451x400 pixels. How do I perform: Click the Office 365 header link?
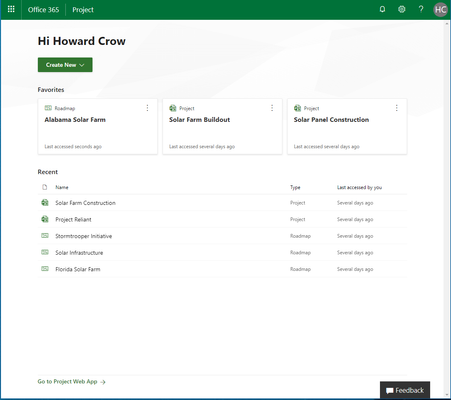point(43,10)
